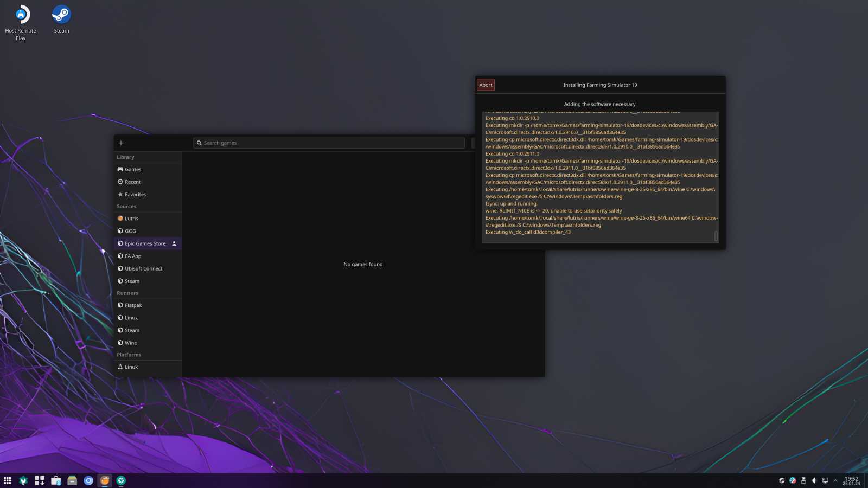Open the Steam desktop shortcut
This screenshot has width=868, height=488.
[61, 19]
